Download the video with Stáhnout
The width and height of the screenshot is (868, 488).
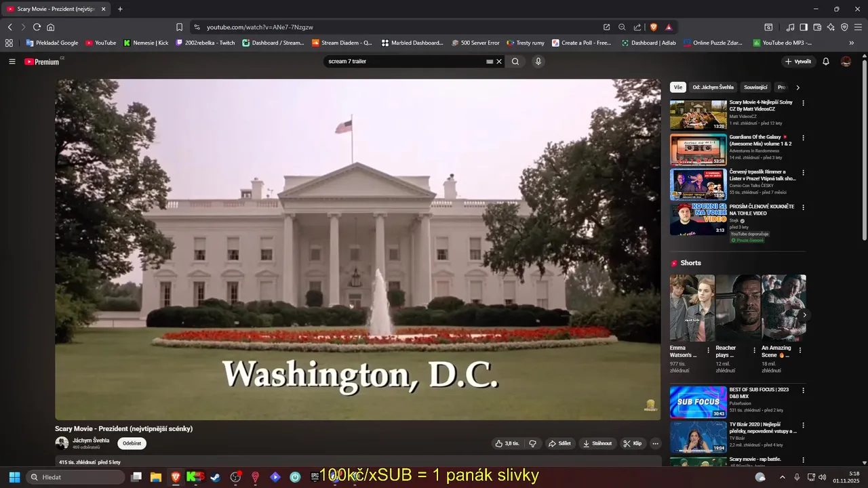pos(597,443)
